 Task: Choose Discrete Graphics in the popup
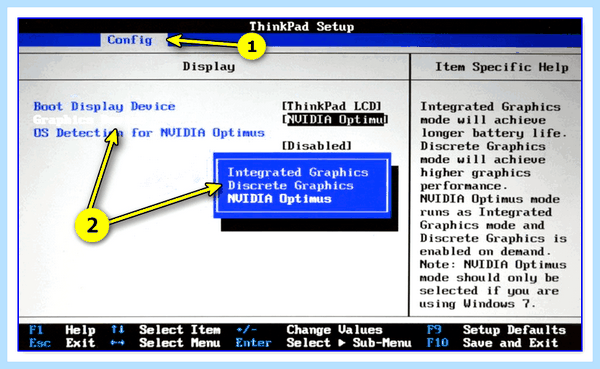pyautogui.click(x=290, y=186)
